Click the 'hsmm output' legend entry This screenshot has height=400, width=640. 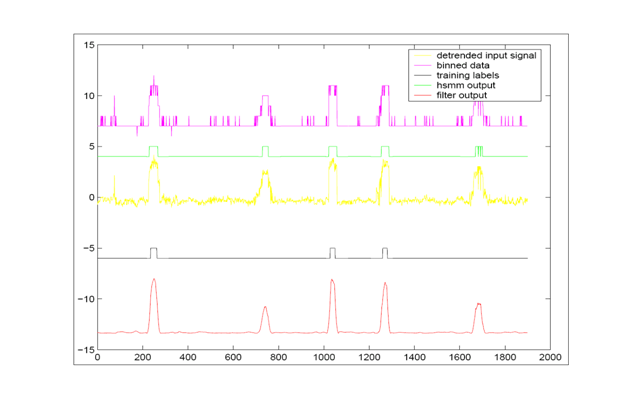tap(466, 85)
